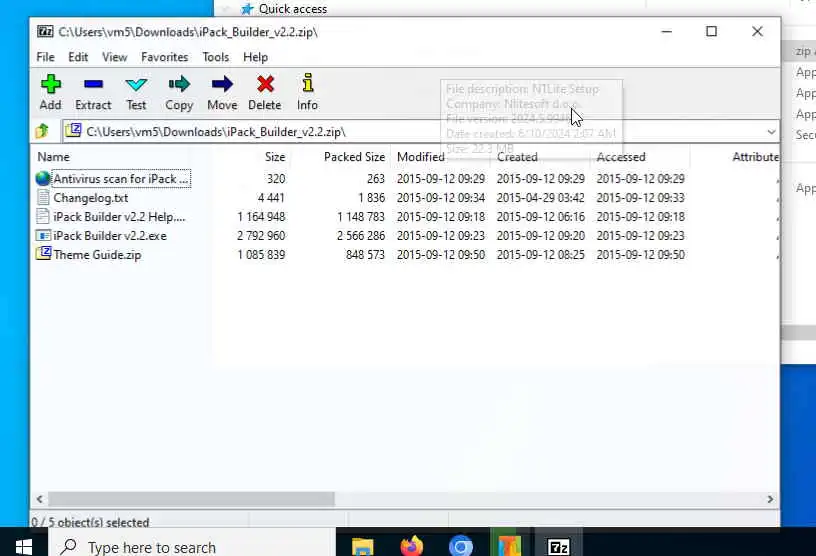Click the taskbar search magnifier icon

click(x=68, y=547)
